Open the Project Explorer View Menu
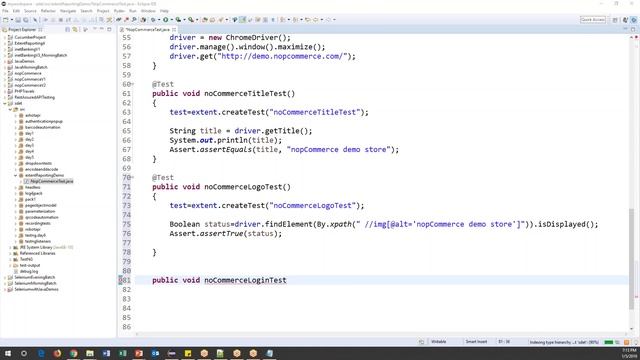This screenshot has height=360, width=640. pyautogui.click(x=94, y=29)
